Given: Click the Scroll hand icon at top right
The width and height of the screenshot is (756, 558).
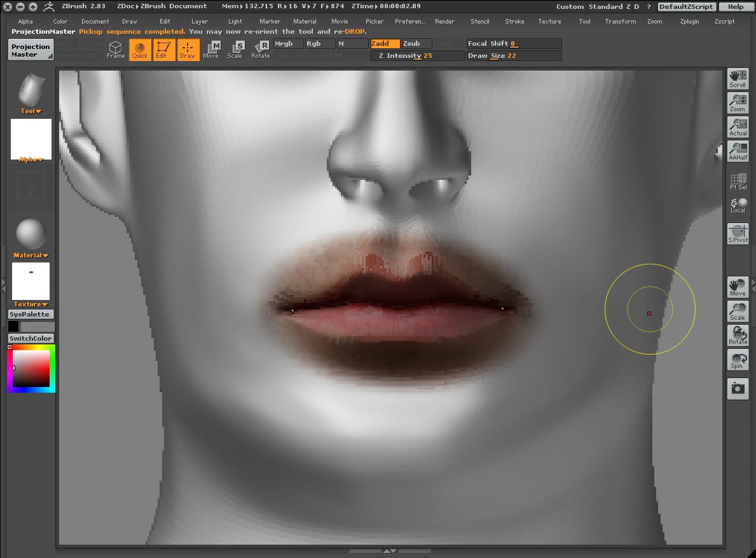Looking at the screenshot, I should tap(738, 78).
